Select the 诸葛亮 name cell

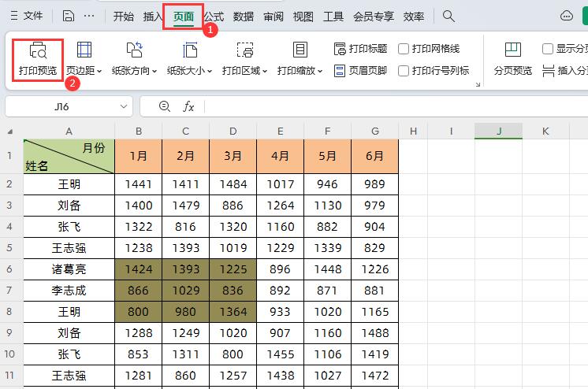[x=69, y=269]
